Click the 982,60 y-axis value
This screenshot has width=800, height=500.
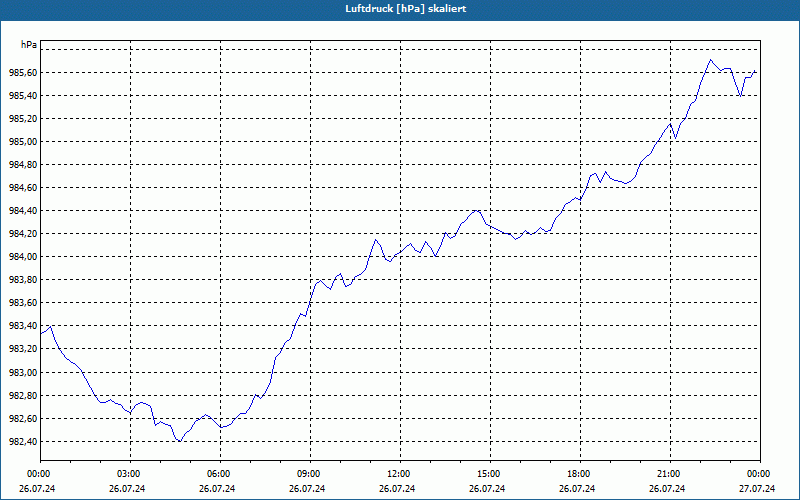tap(23, 418)
